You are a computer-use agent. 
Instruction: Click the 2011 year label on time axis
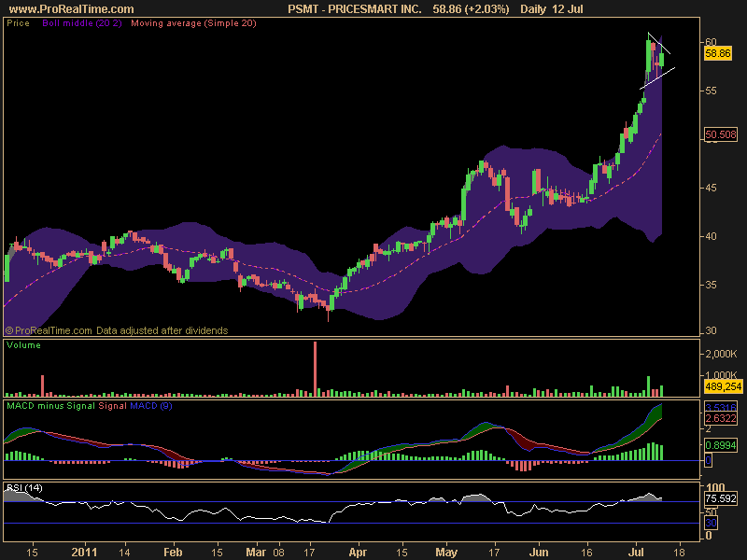(x=84, y=553)
